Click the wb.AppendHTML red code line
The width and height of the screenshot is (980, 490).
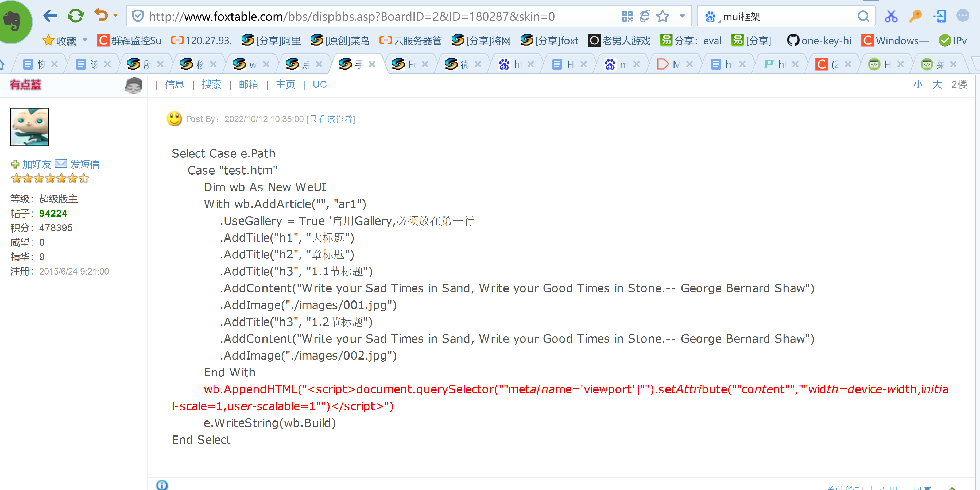click(x=560, y=398)
